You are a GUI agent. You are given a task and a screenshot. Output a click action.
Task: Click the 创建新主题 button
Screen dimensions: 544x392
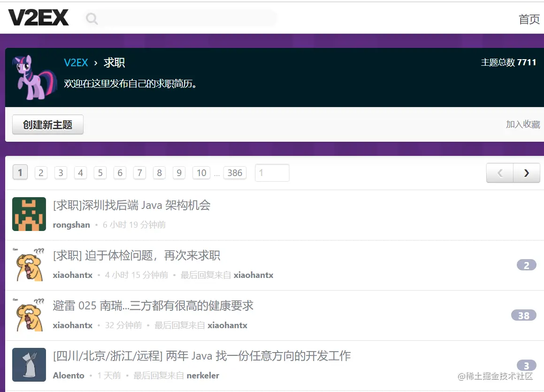tap(47, 124)
